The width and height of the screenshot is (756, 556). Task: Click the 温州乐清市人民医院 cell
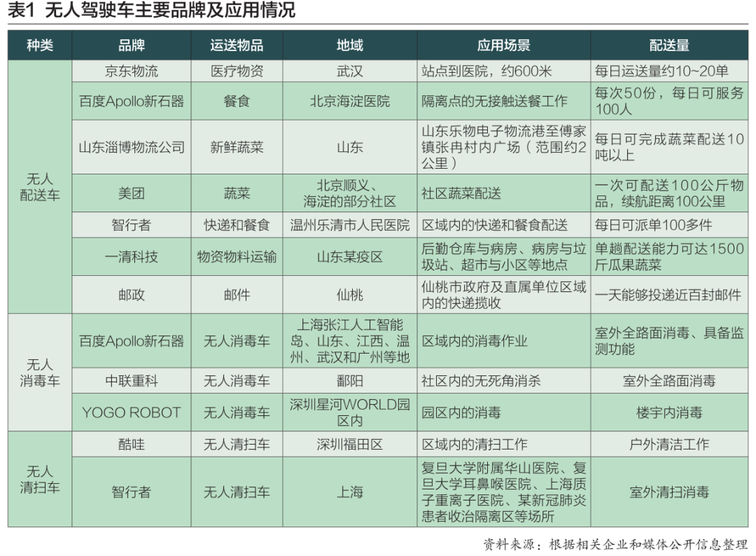349,225
